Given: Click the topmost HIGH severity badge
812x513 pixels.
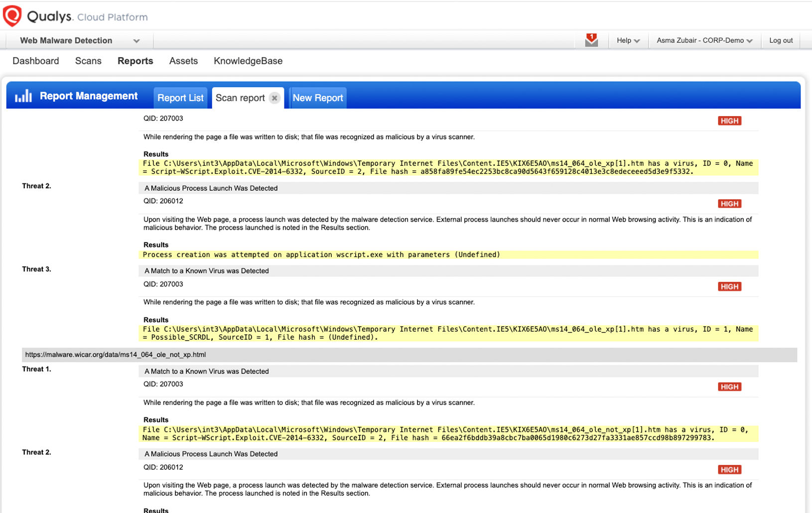Looking at the screenshot, I should (x=729, y=121).
